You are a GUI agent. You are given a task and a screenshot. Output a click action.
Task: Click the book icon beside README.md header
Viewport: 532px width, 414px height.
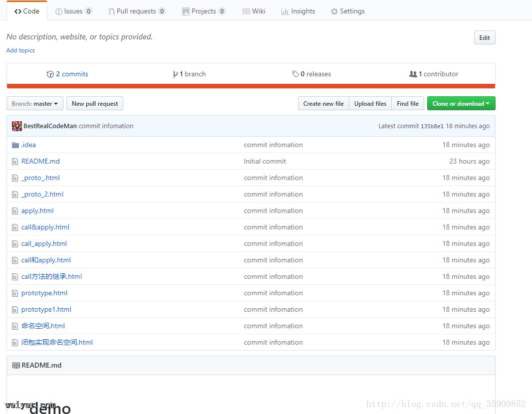click(16, 366)
